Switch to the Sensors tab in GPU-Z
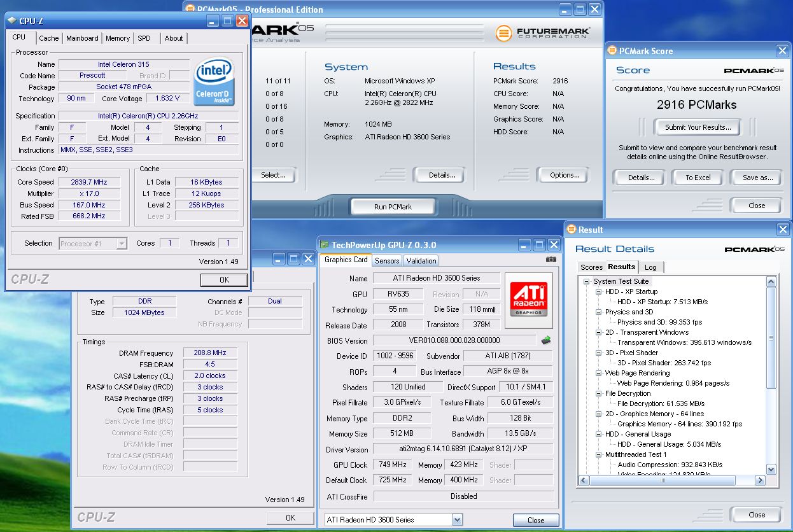Viewport: 793px width, 532px height. pos(387,260)
